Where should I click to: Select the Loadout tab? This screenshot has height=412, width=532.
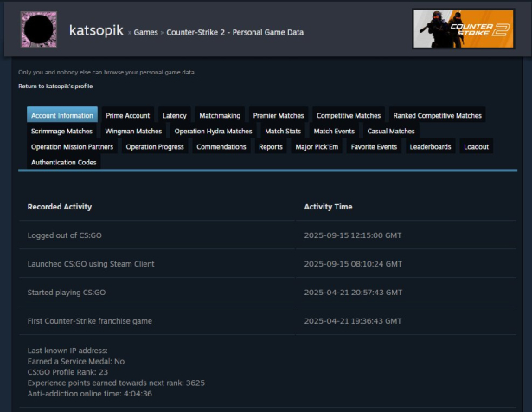476,147
